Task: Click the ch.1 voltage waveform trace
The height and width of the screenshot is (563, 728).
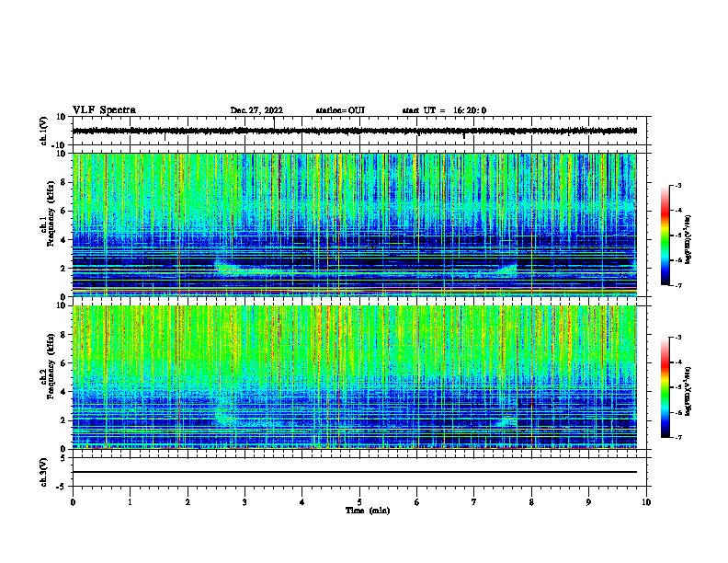Action: point(354,131)
